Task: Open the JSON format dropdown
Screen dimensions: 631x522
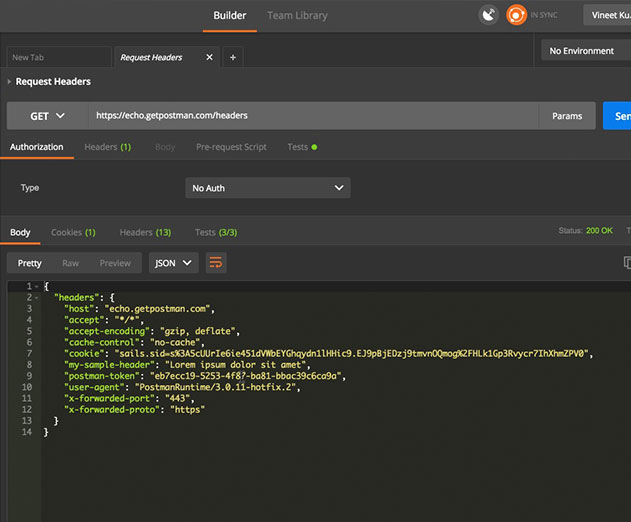Action: [173, 263]
